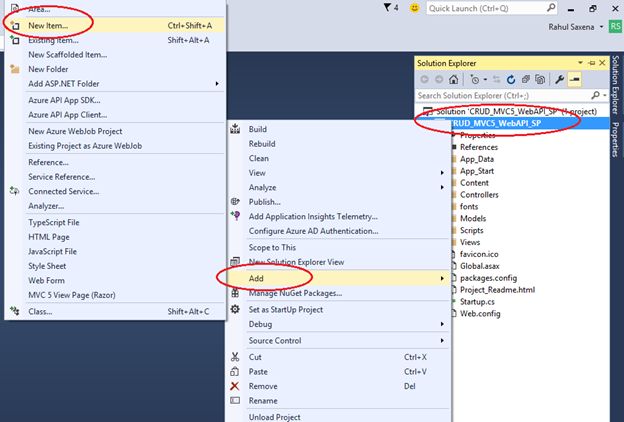Click the Collapse All icon in Solution Explorer

(x=526, y=80)
